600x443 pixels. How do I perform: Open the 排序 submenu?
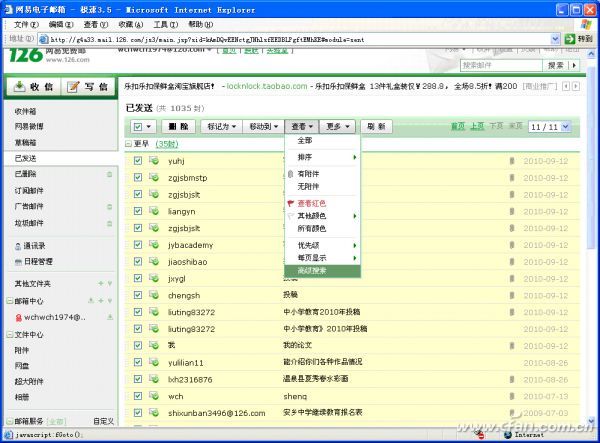point(322,157)
